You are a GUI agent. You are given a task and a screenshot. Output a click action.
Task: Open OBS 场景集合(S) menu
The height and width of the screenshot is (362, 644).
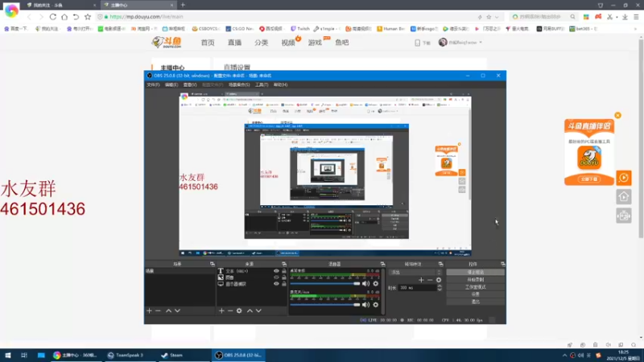tap(239, 84)
